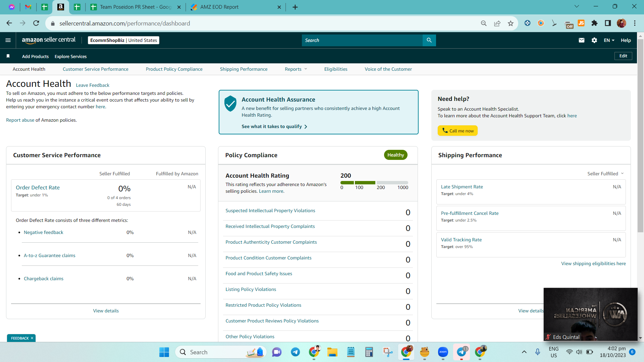The height and width of the screenshot is (362, 644).
Task: Open Calculator from the taskbar
Action: click(x=369, y=352)
